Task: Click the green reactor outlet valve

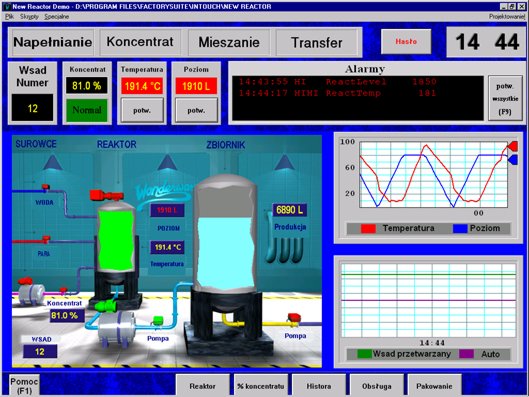Action: [x=105, y=306]
